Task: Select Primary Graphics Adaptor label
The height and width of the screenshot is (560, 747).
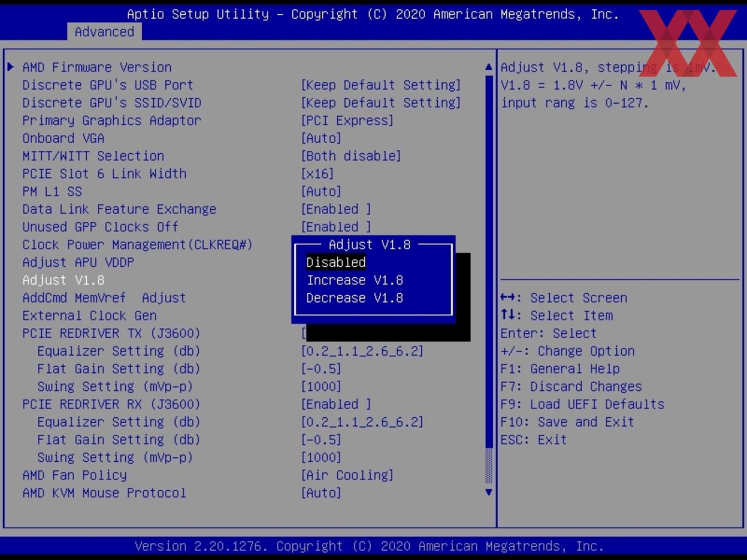Action: (x=112, y=121)
